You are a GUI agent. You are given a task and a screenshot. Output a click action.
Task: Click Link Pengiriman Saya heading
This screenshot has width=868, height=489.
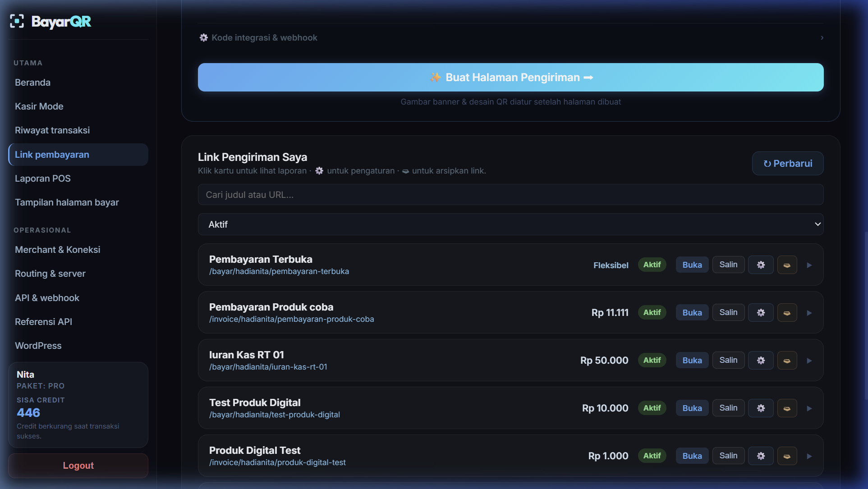coord(253,157)
